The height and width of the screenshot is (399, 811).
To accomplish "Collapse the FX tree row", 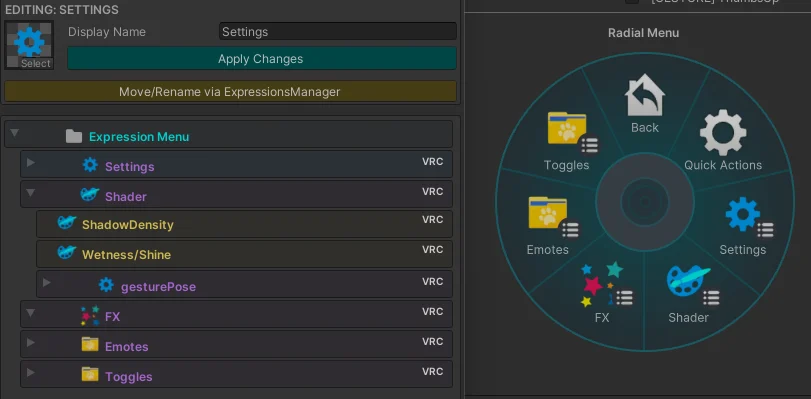I will (31, 313).
